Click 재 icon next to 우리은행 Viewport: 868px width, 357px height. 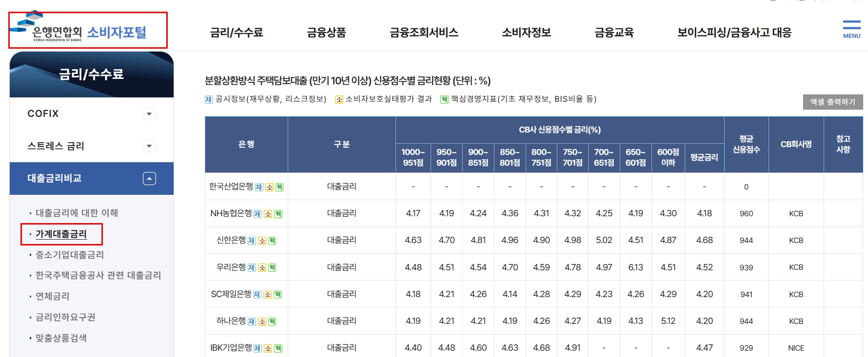coord(252,267)
